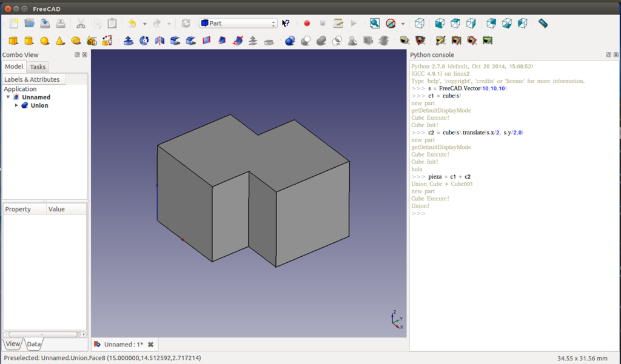Expand the Union tree item
This screenshot has height=364, width=621.
[16, 105]
